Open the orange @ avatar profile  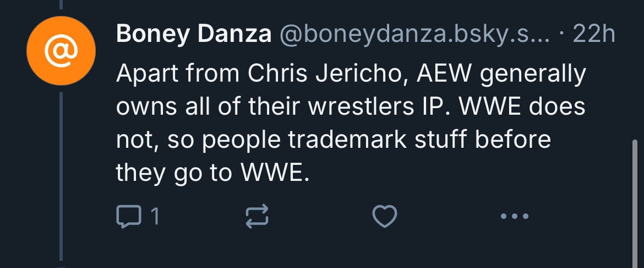pos(61,51)
